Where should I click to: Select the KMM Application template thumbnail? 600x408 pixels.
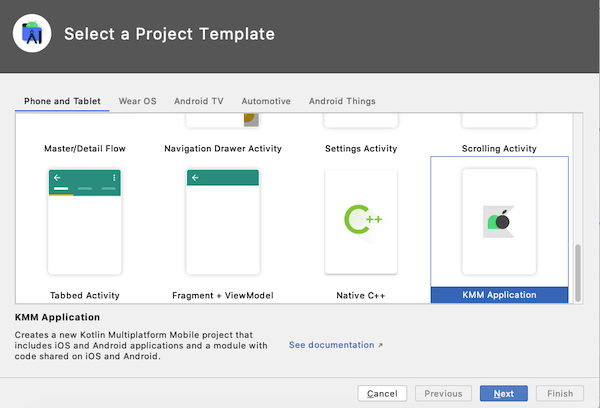[x=499, y=222]
